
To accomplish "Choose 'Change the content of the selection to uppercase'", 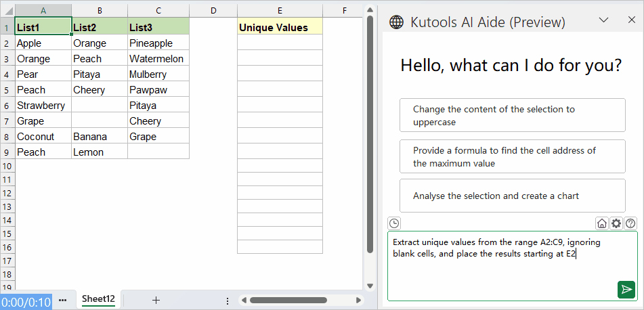I will point(512,115).
